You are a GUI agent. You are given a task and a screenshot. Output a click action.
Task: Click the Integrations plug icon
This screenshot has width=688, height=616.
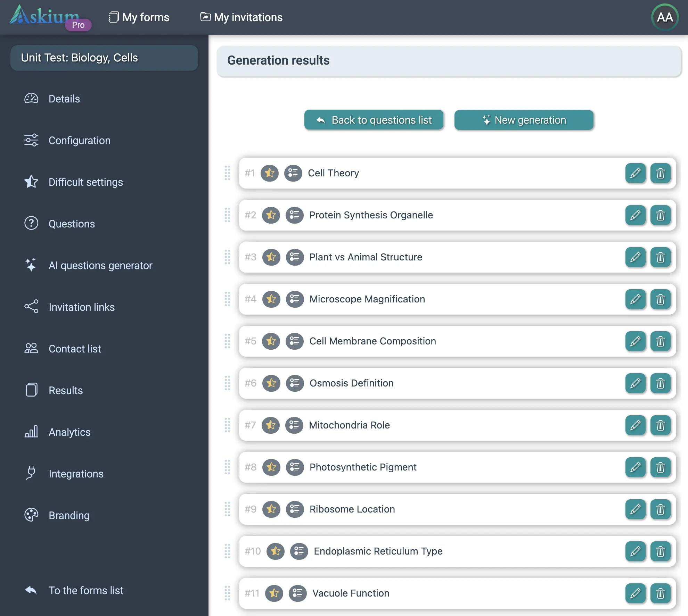[x=31, y=473]
